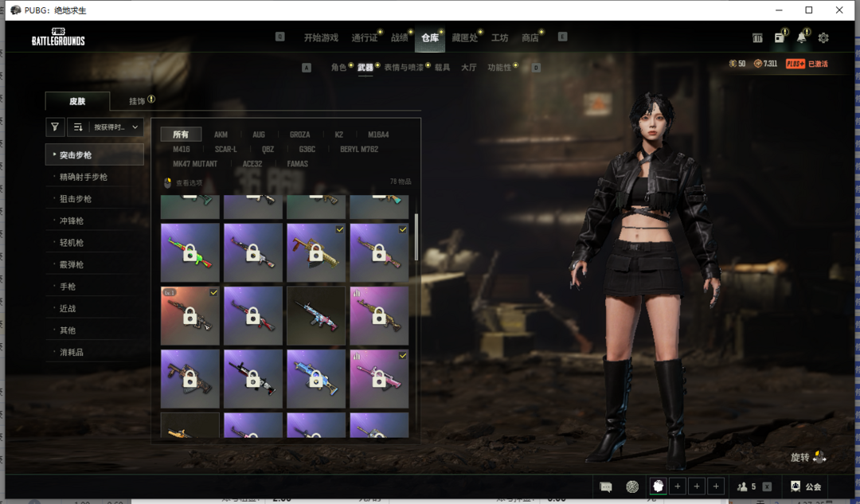Click the BP balance showing 7,311

click(766, 64)
